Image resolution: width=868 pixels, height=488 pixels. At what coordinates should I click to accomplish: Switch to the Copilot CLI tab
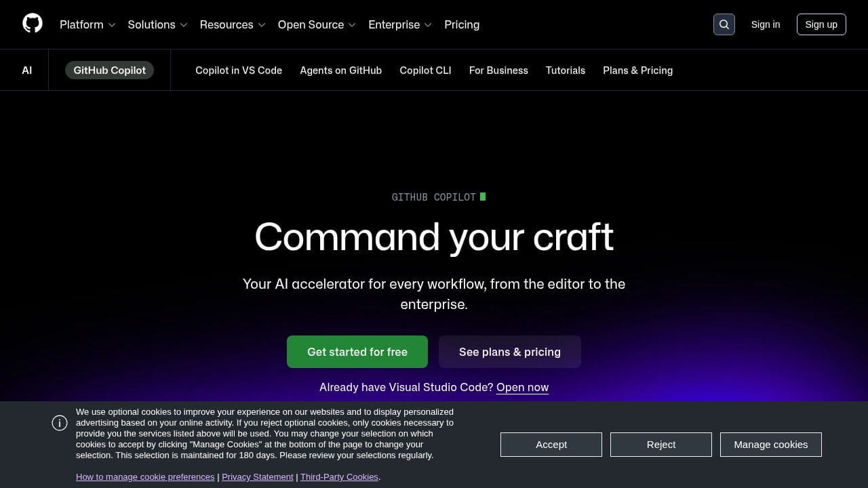pyautogui.click(x=425, y=70)
